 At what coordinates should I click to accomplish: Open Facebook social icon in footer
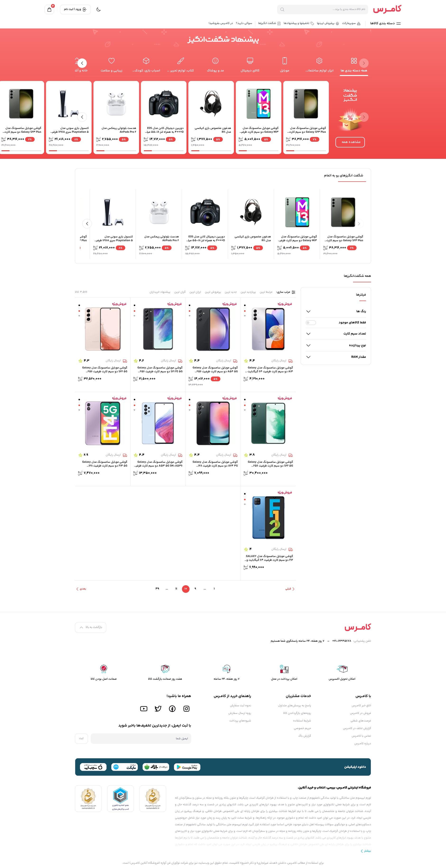click(x=172, y=709)
